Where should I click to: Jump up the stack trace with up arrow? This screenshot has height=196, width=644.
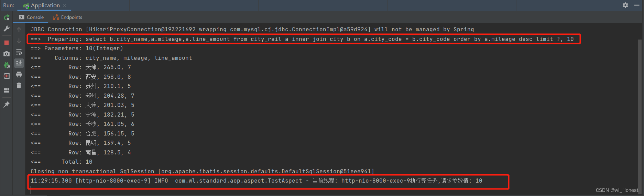19,30
